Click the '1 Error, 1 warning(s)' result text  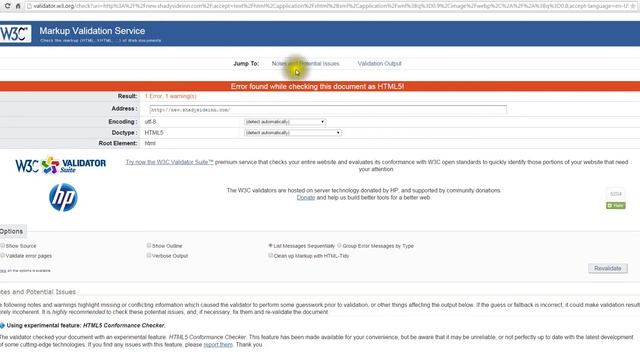pyautogui.click(x=171, y=96)
